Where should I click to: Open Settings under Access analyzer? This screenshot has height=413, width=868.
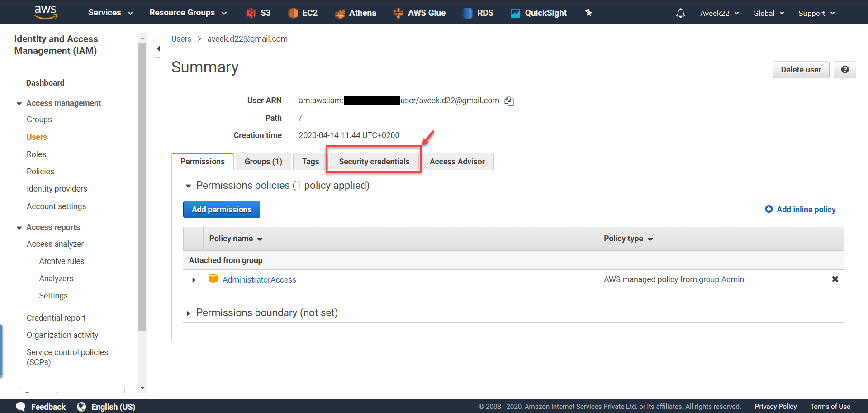(53, 296)
